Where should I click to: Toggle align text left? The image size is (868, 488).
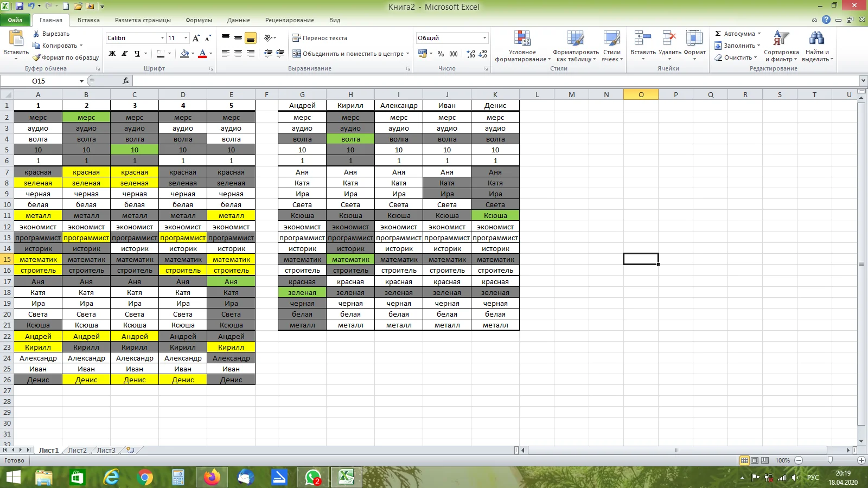(226, 54)
